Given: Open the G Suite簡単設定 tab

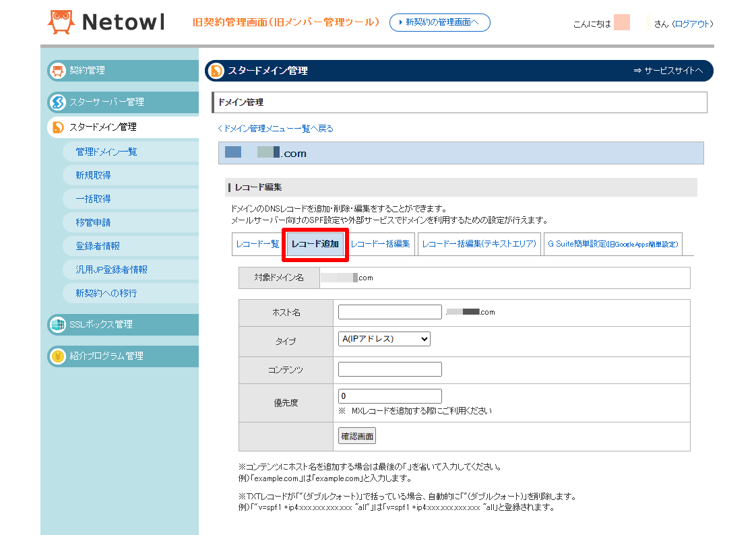Looking at the screenshot, I should coord(612,244).
